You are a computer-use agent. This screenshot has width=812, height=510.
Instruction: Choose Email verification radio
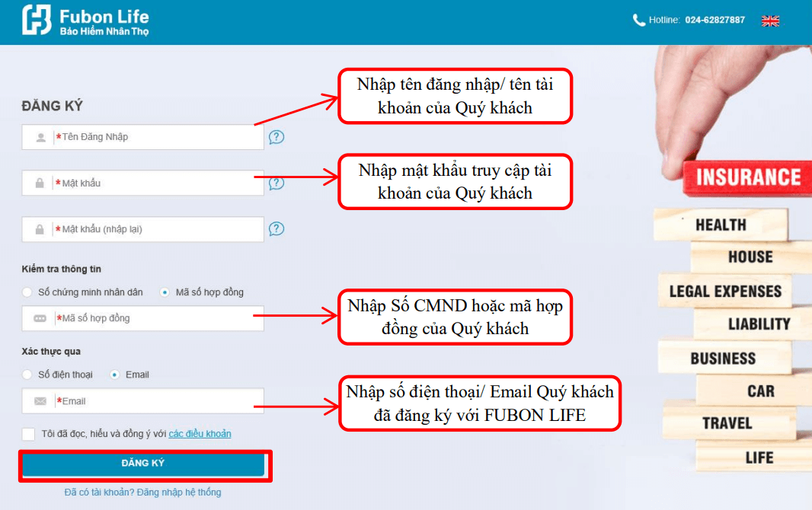115,375
